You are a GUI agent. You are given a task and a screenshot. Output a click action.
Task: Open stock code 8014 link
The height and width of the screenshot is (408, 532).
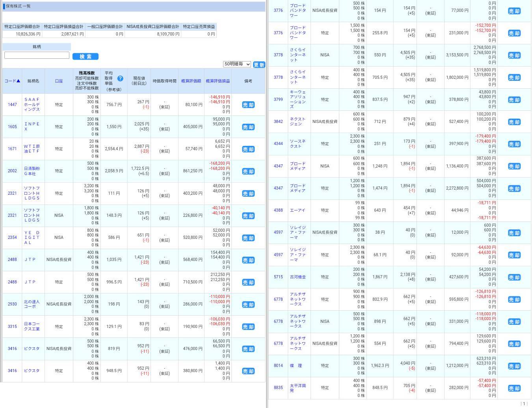coord(278,365)
